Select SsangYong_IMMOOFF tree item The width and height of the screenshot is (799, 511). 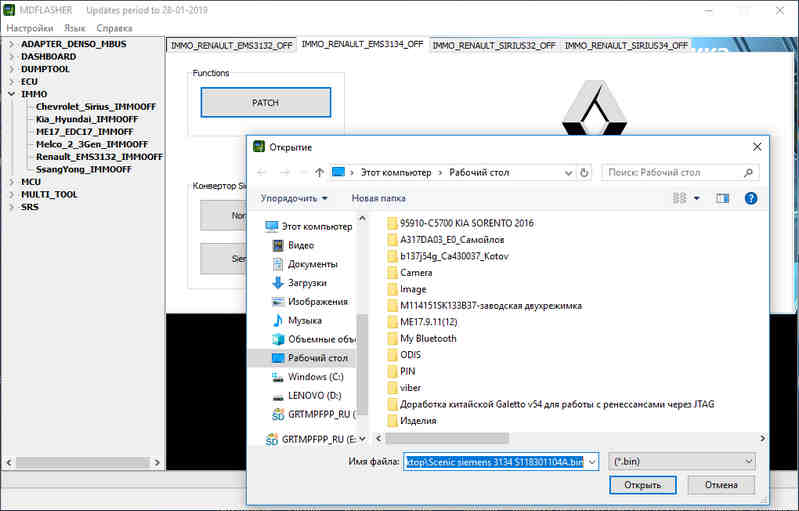(84, 170)
